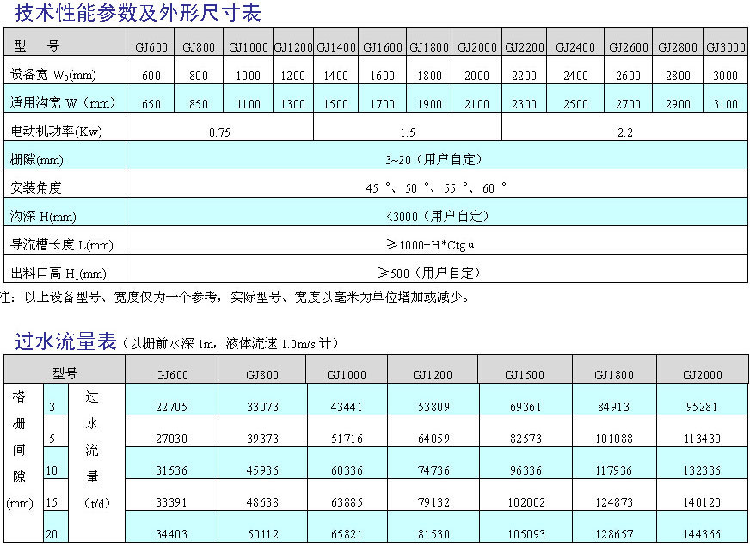
Task: Select the 电动机功率(Kw) row label
Action: click(55, 132)
